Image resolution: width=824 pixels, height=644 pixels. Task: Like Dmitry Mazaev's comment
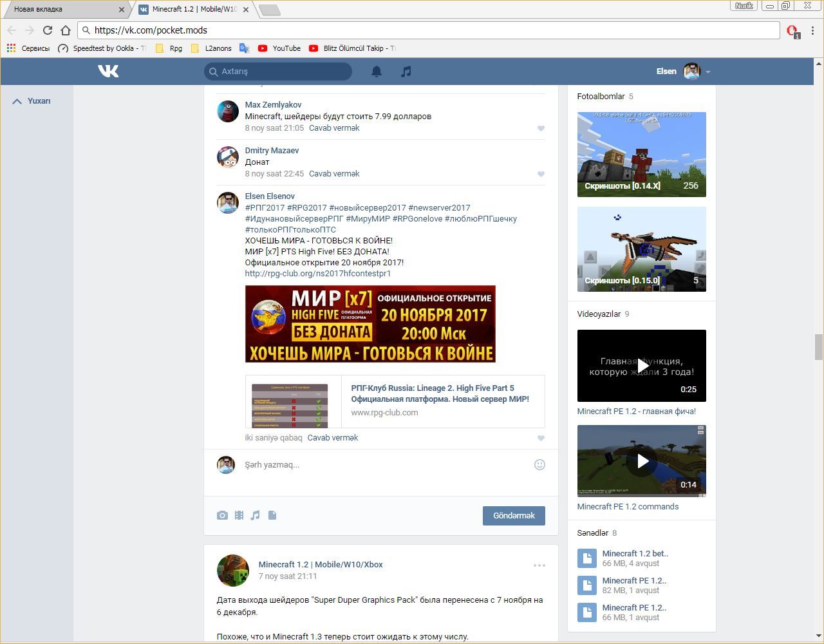[x=541, y=174]
